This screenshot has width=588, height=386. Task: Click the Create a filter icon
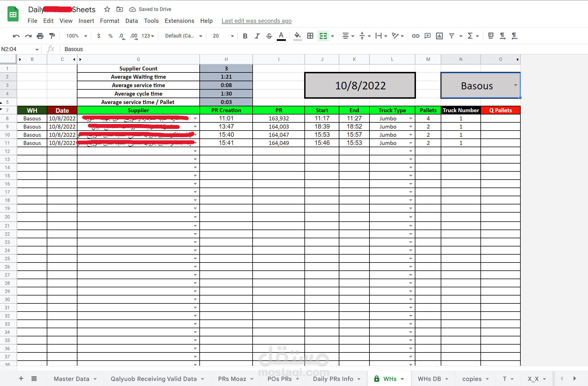451,36
